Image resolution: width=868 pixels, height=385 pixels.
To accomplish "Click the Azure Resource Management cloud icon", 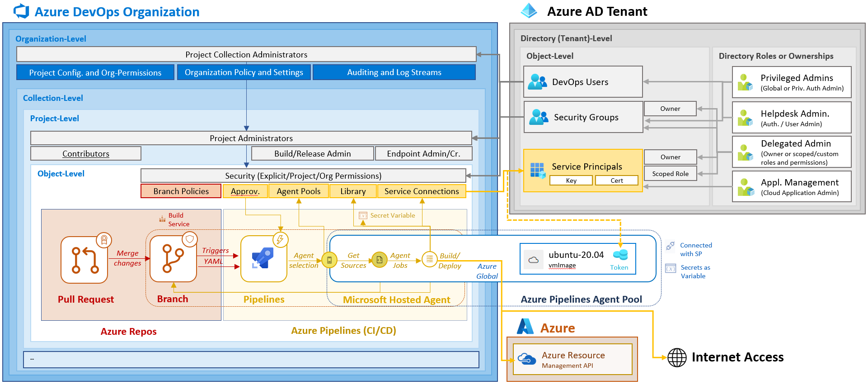I will coord(527,359).
